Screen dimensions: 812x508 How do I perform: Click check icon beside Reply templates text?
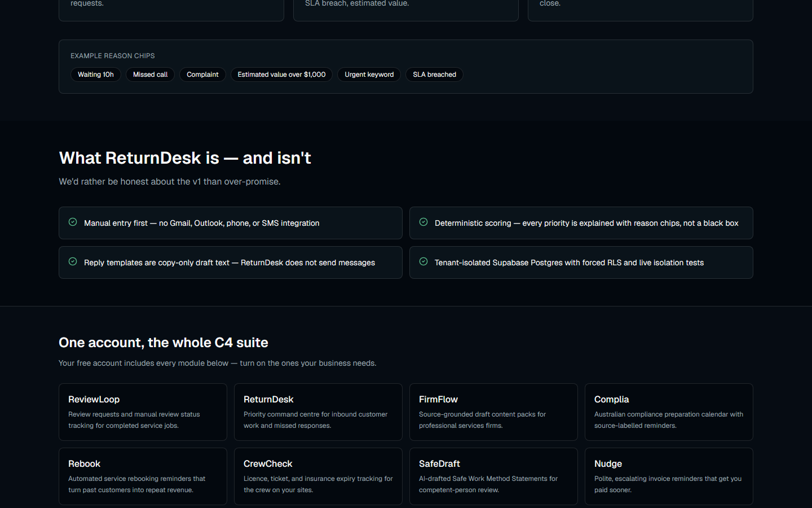click(73, 262)
